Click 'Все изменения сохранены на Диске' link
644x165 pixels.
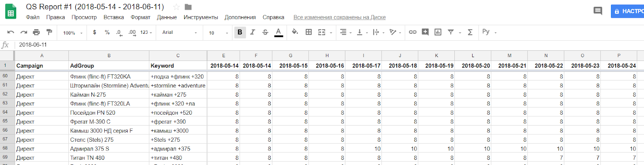point(339,17)
